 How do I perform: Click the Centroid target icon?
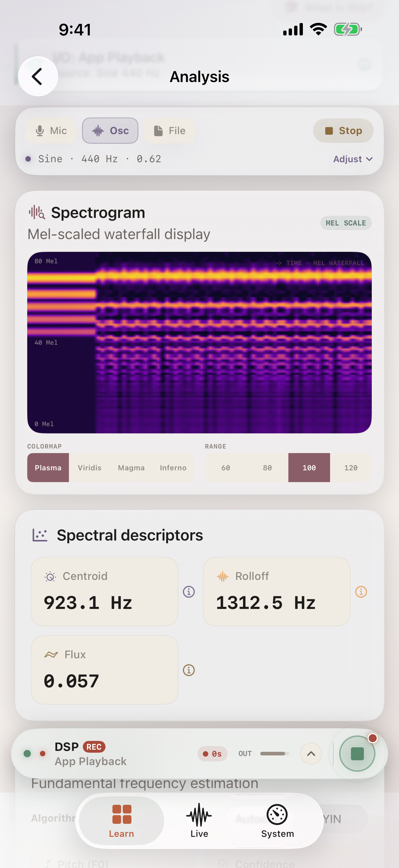[50, 577]
